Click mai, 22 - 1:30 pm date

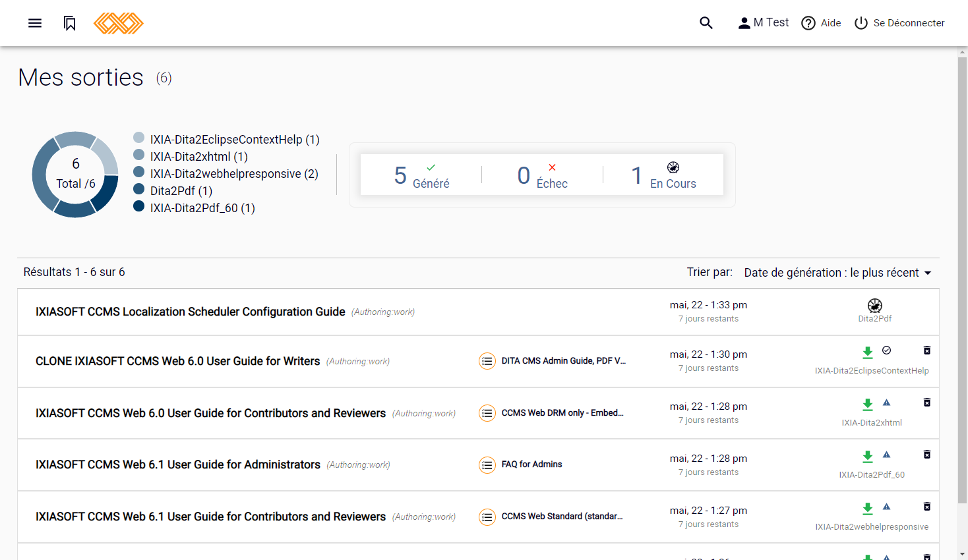(708, 354)
